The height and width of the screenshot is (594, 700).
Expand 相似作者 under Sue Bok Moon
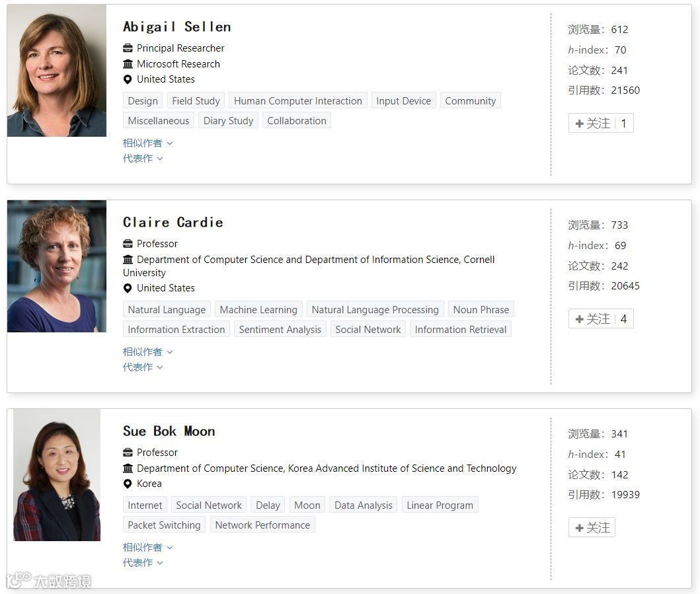pyautogui.click(x=147, y=547)
